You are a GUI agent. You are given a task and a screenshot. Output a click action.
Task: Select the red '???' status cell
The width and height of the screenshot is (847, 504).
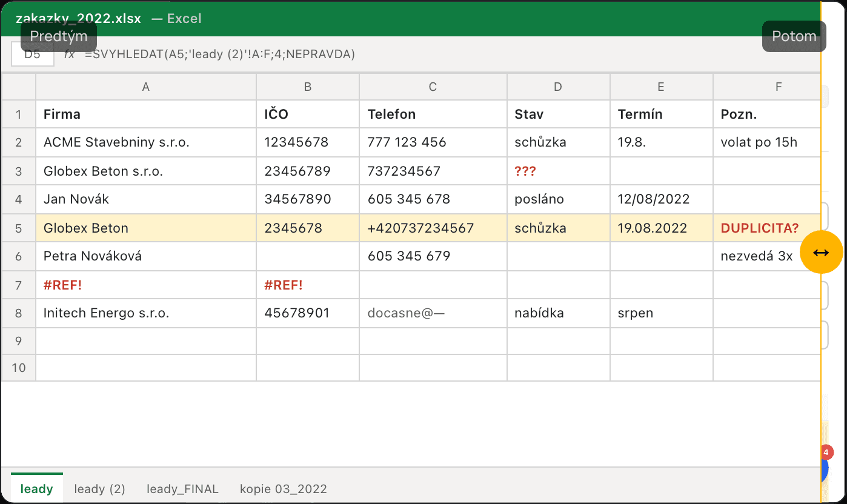click(559, 171)
